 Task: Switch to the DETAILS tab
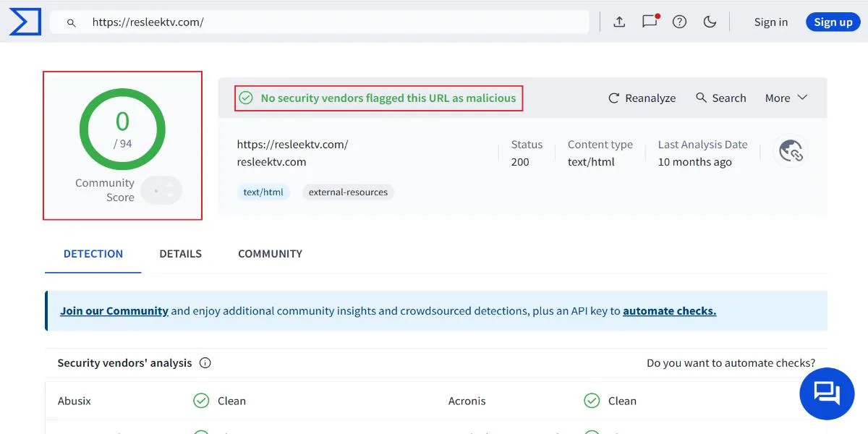(x=181, y=254)
